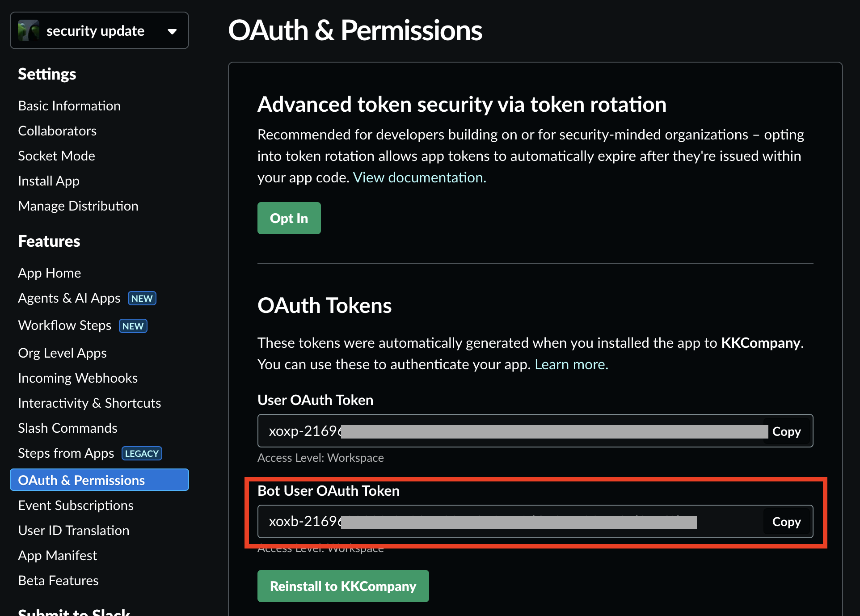This screenshot has height=616, width=860.
Task: Select Workflow Steps in sidebar
Action: point(65,325)
